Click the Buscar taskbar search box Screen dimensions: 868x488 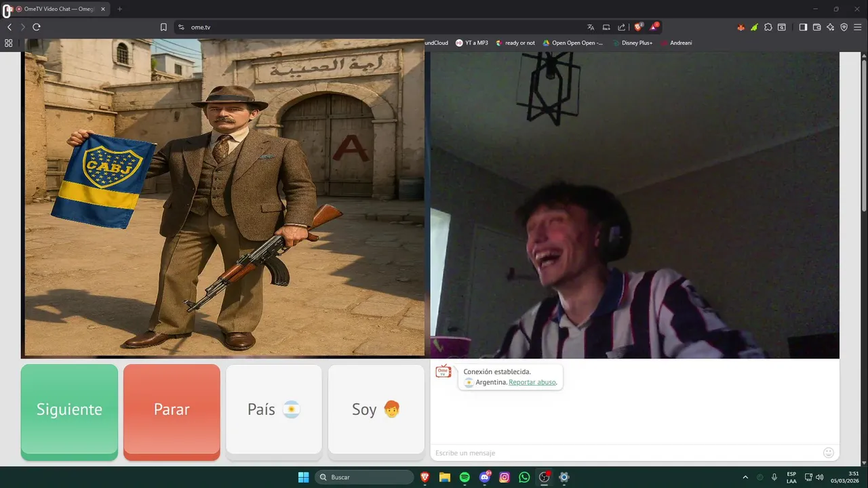366,477
